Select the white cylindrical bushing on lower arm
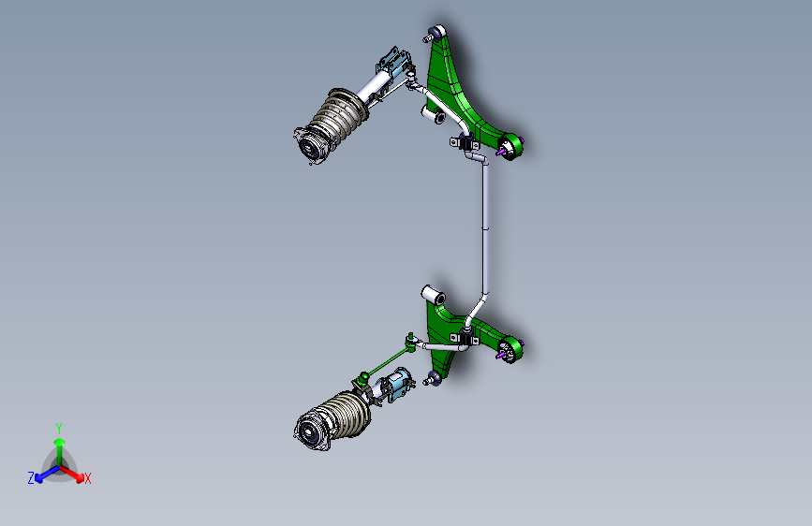Viewport: 812px width, 526px height. pos(434,295)
